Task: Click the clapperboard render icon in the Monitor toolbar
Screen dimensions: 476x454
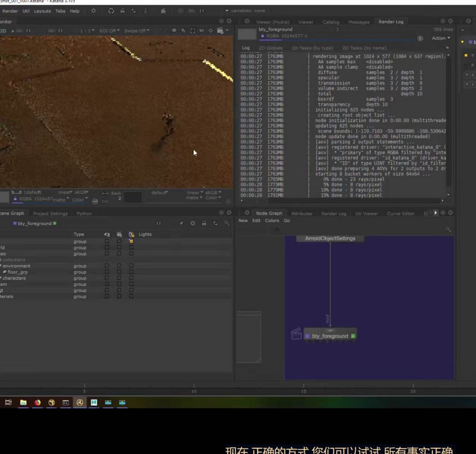Action: 220,31
